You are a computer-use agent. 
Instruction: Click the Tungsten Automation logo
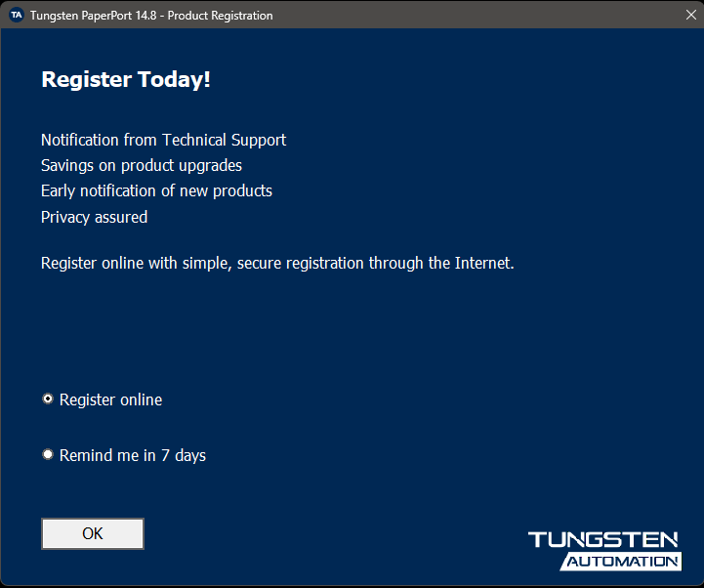(x=604, y=550)
